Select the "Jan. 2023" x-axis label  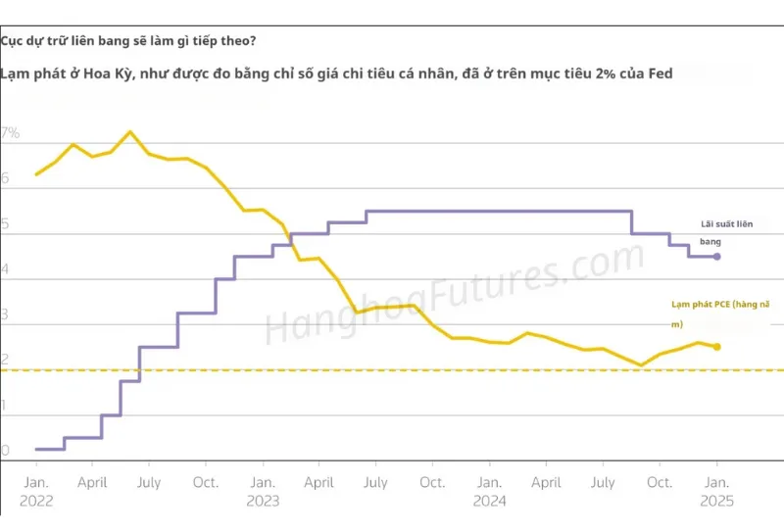tap(262, 491)
